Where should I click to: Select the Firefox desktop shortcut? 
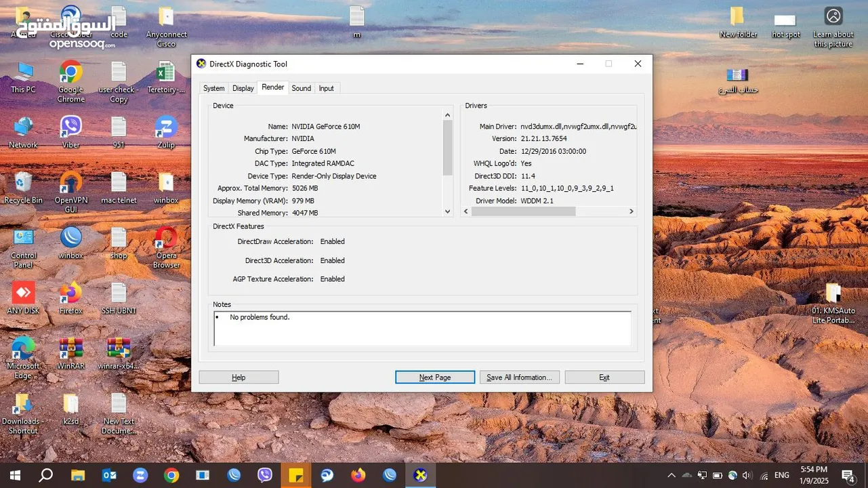[x=71, y=298]
